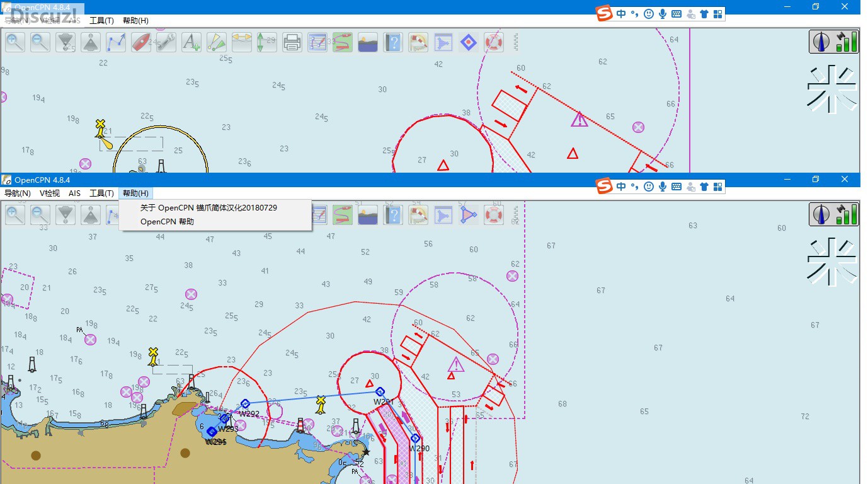Open the About/help book icon in top window
868x484 pixels.
[x=393, y=42]
